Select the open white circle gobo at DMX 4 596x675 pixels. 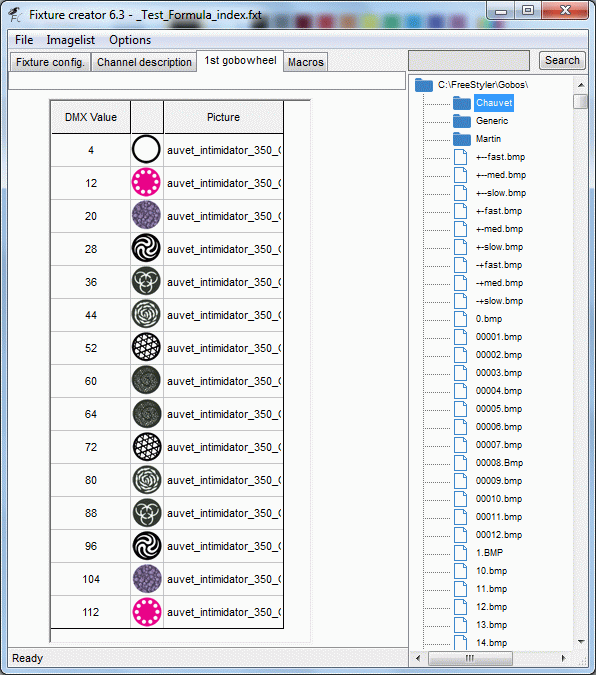[146, 150]
